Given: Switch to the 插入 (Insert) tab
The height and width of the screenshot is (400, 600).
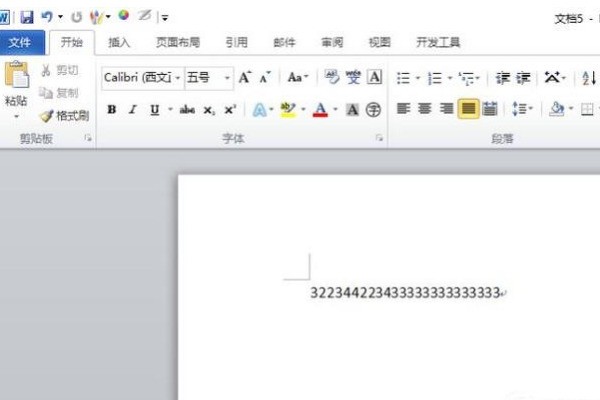Looking at the screenshot, I should [x=119, y=43].
